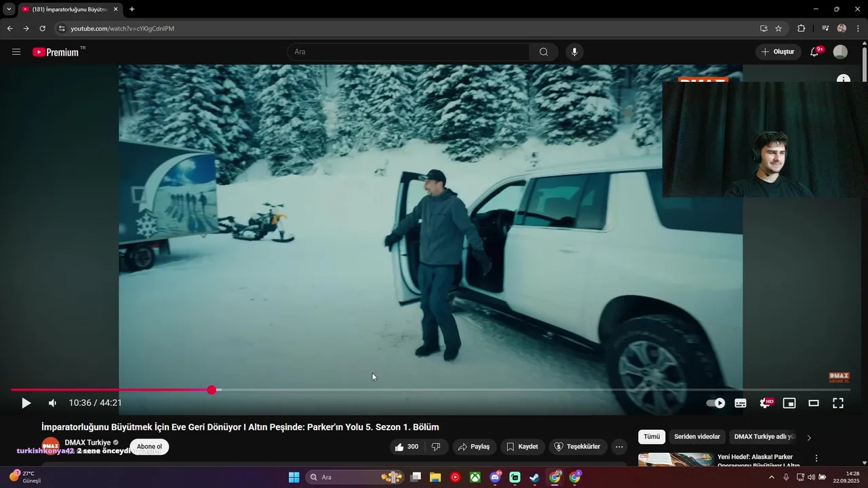This screenshot has height=488, width=868.
Task: Select the İmparatorluğunu Büyütm browser tab
Action: (x=71, y=9)
